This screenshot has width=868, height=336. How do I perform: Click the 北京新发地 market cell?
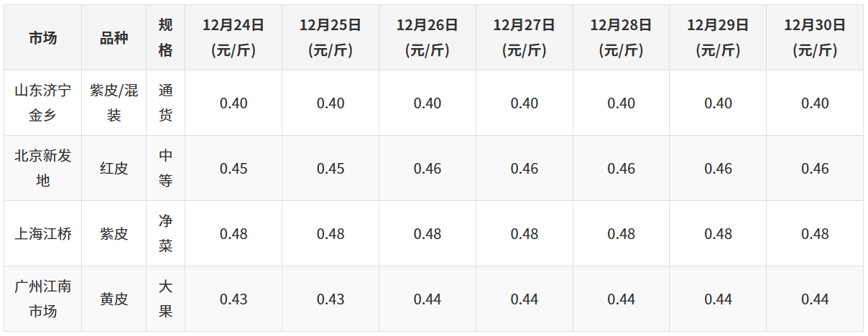[43, 168]
